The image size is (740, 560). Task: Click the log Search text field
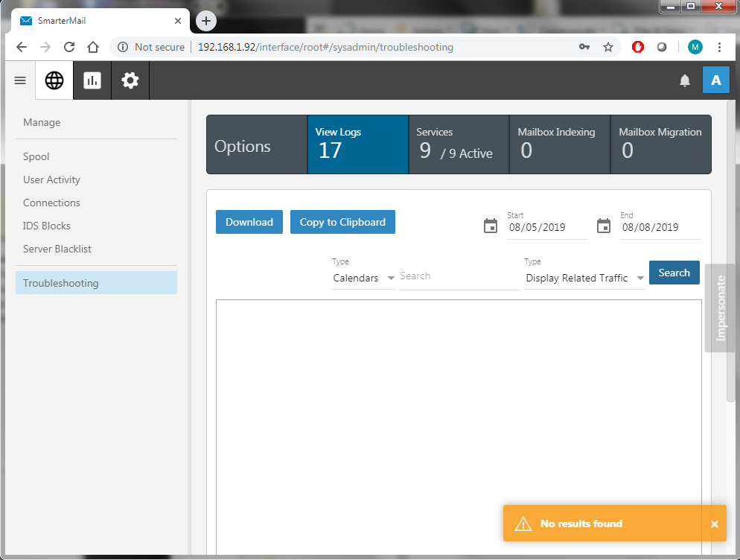[459, 276]
